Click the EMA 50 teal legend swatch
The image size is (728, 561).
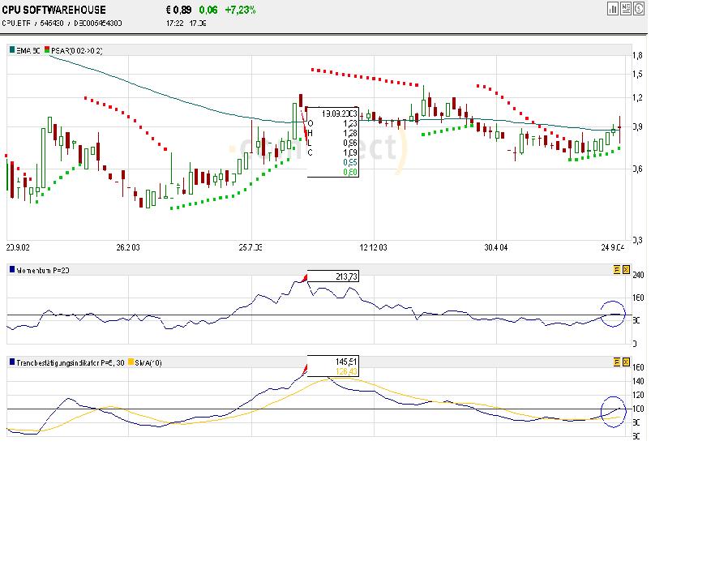pos(12,49)
